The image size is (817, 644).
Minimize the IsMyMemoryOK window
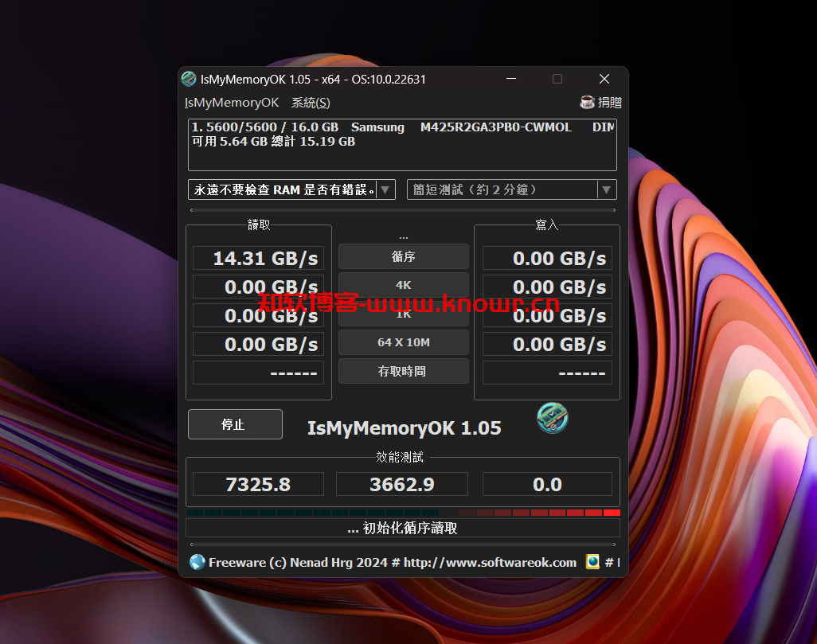(511, 79)
